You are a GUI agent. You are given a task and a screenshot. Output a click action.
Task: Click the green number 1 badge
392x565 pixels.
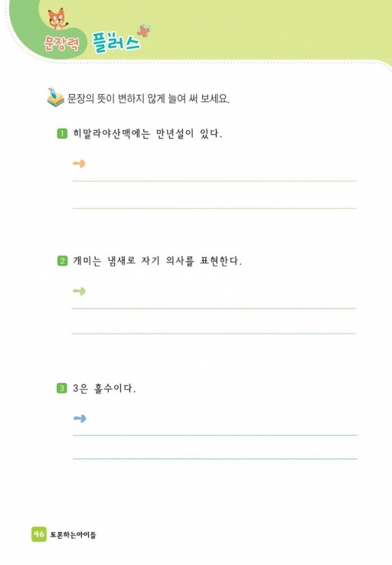[x=62, y=134]
